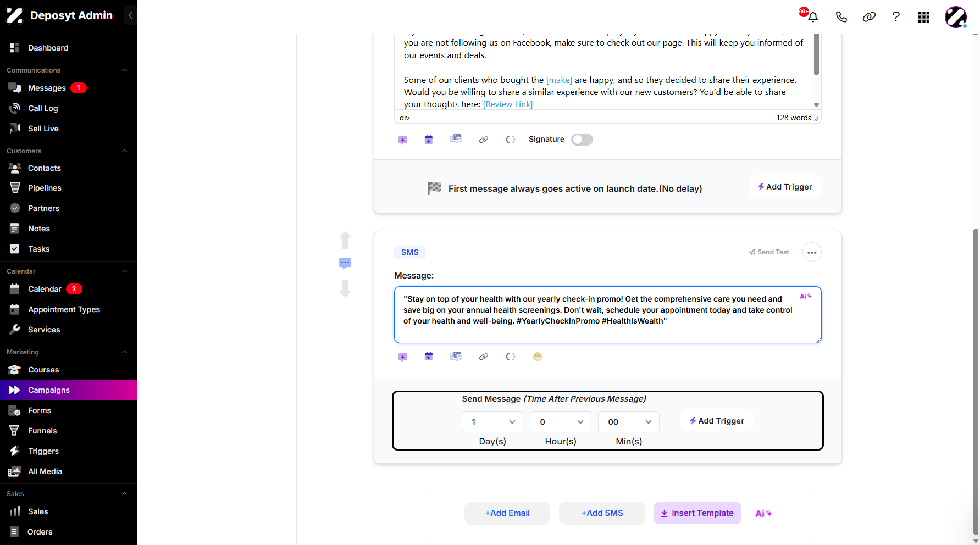Screen dimensions: 980x545
Task: Open the Hour(s) delay dropdown
Action: (561, 422)
